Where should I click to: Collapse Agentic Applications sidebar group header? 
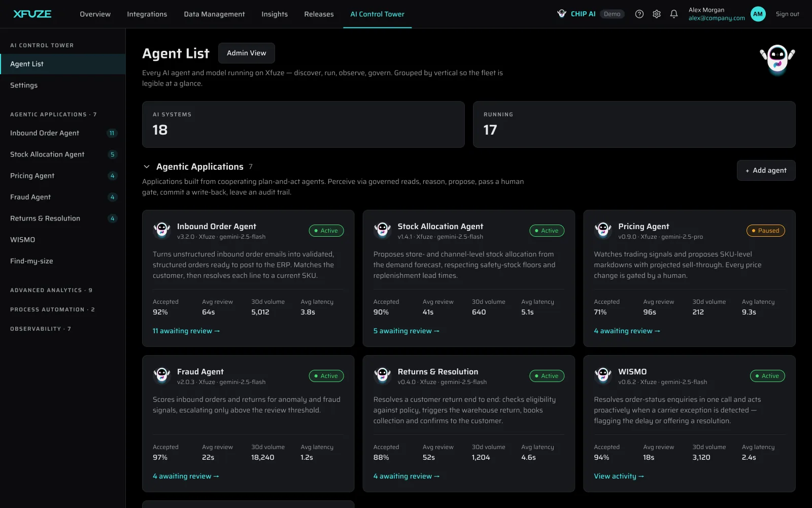point(53,114)
